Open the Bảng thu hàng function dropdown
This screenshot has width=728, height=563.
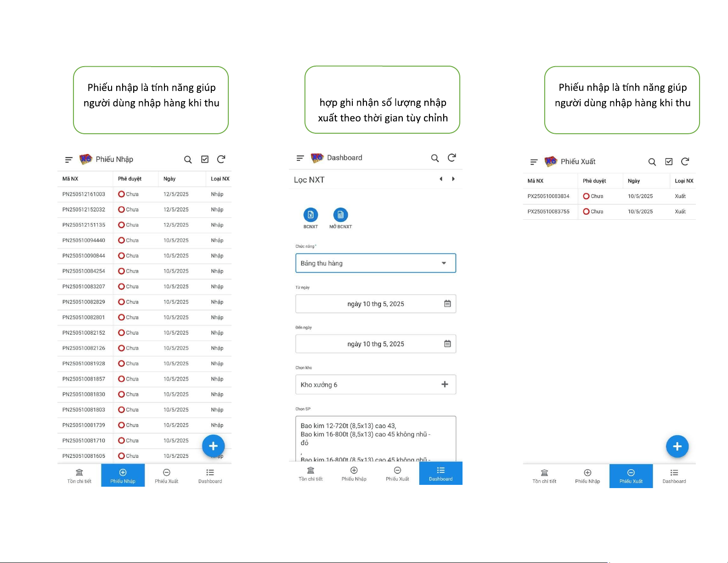pos(375,263)
